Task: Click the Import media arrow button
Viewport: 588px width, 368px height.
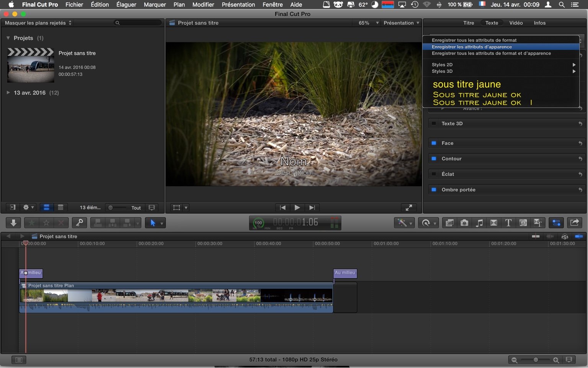Action: point(13,223)
